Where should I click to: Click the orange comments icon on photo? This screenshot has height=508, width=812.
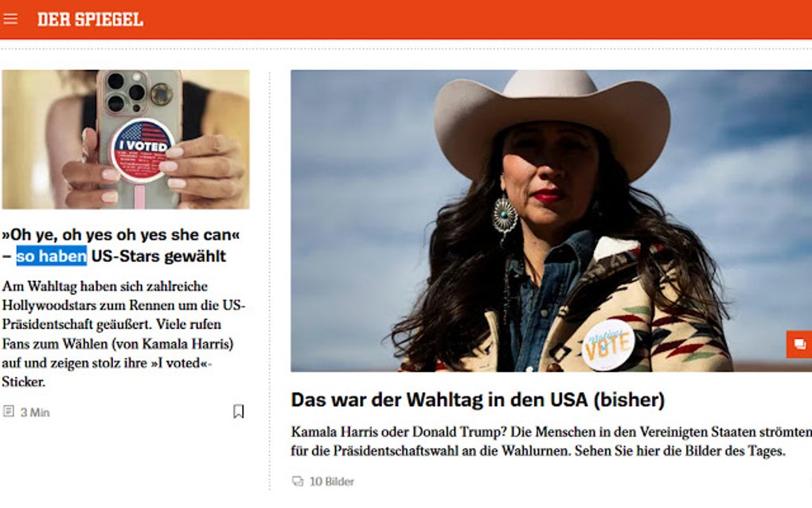point(799,344)
